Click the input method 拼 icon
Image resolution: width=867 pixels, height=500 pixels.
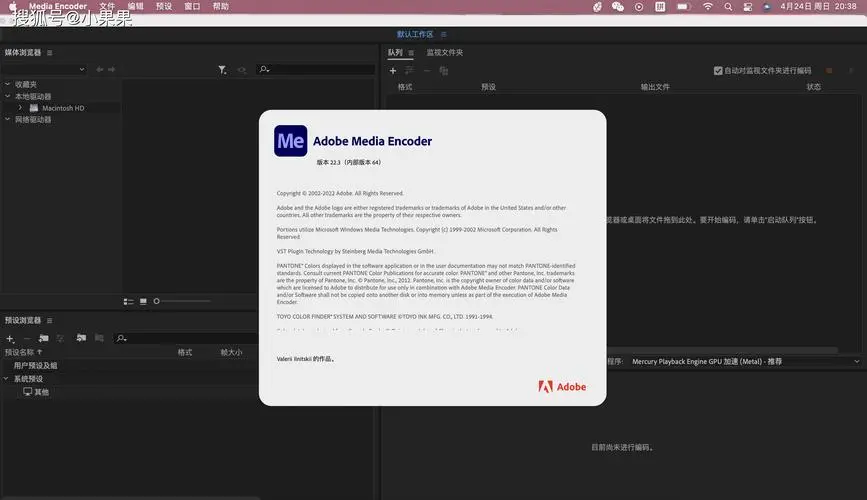(x=660, y=7)
